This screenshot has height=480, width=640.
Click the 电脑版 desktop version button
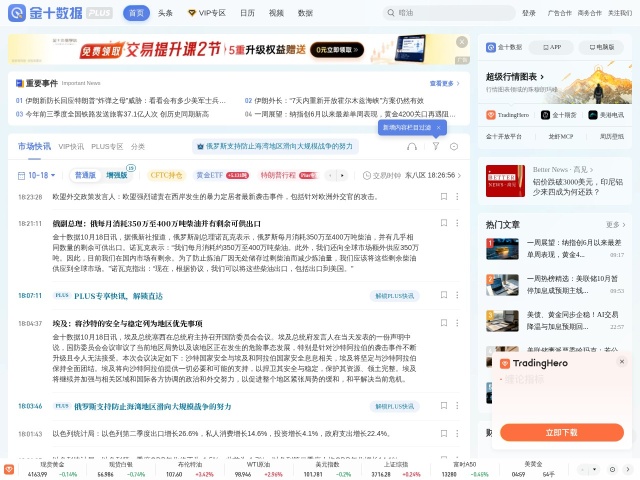point(602,47)
